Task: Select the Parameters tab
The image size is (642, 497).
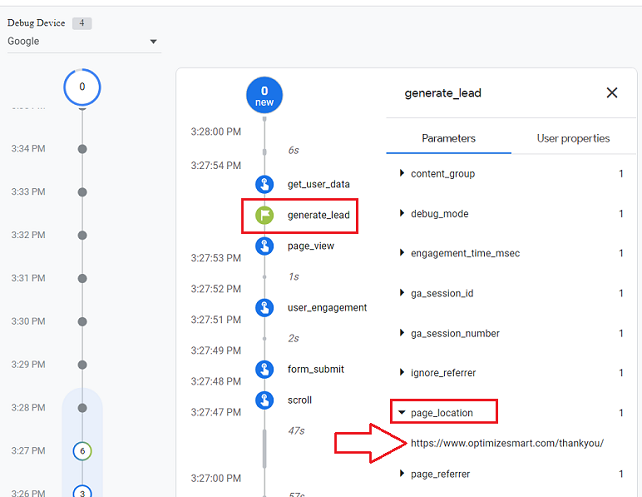Action: pyautogui.click(x=449, y=138)
